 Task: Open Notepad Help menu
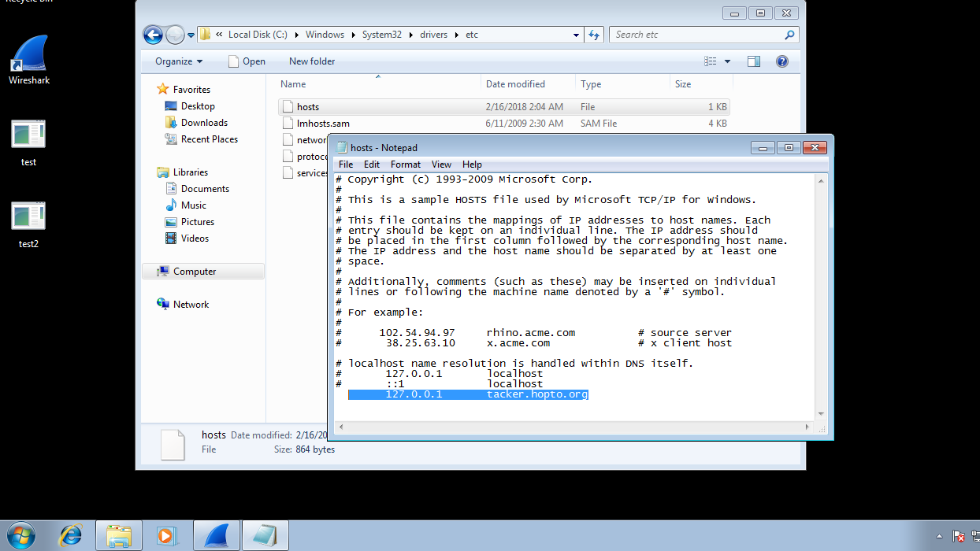[x=472, y=165]
